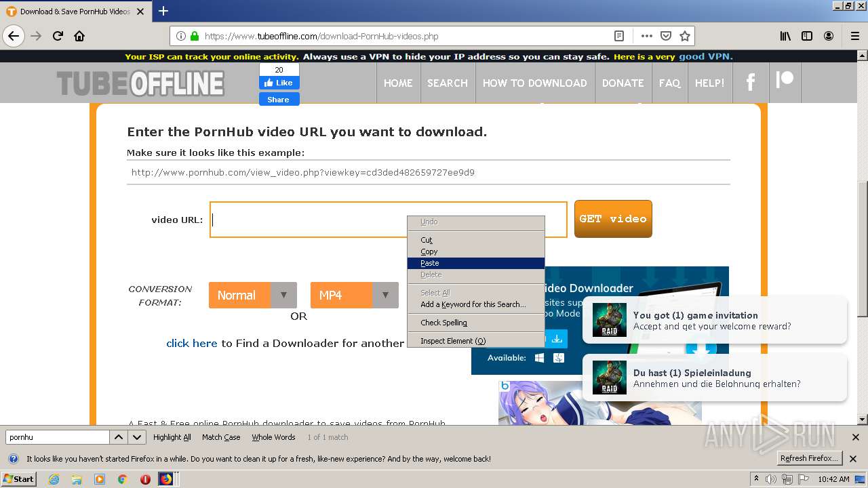868x488 pixels.
Task: Click the Refresh Firefox button
Action: [x=810, y=459]
